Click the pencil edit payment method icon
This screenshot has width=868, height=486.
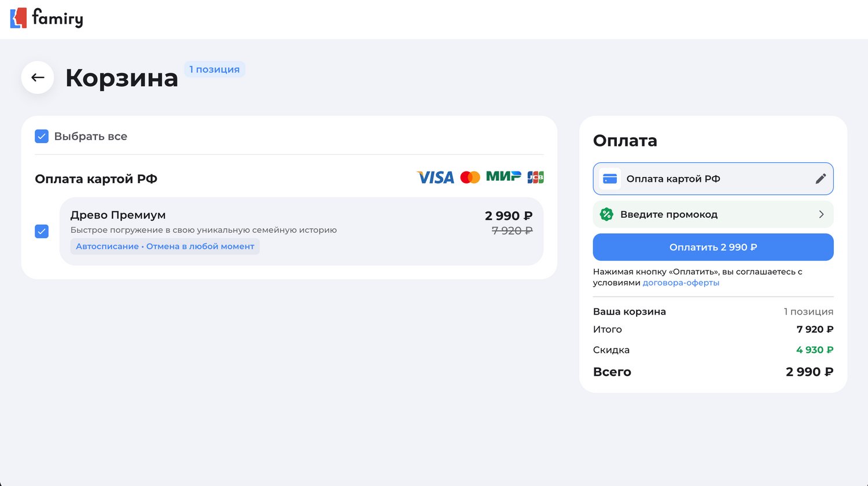(x=821, y=179)
